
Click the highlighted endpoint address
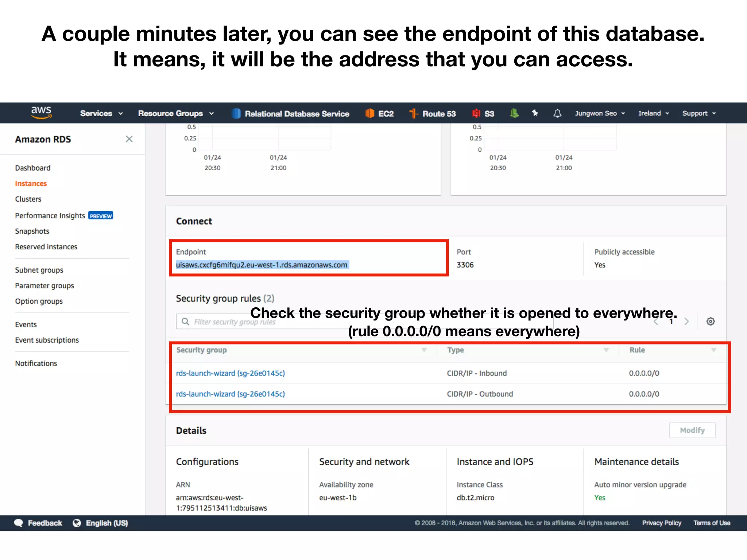(262, 265)
